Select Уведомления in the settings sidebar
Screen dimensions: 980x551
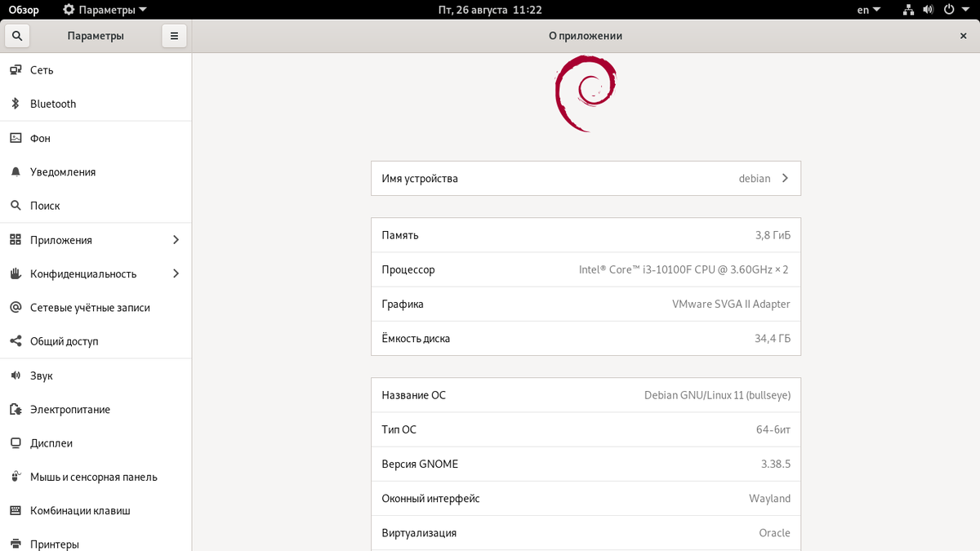96,172
